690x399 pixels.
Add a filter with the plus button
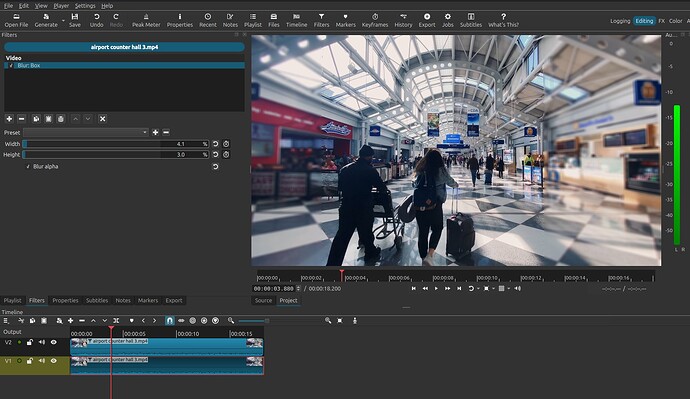(x=9, y=119)
